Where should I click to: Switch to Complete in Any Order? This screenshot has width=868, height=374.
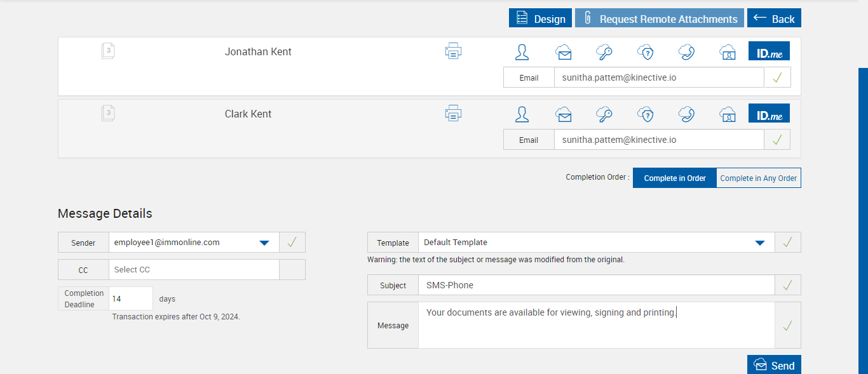coord(759,178)
